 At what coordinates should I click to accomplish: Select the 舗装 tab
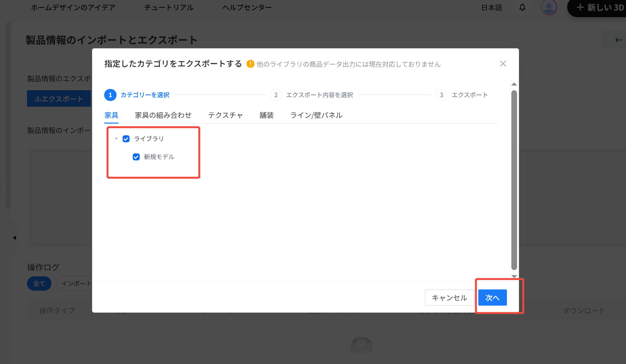click(x=266, y=115)
